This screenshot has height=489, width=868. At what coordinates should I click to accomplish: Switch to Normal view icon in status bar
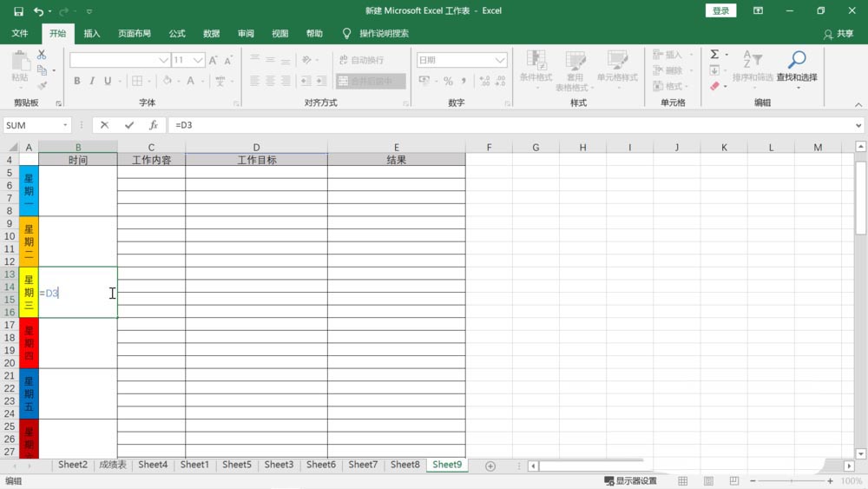click(683, 481)
